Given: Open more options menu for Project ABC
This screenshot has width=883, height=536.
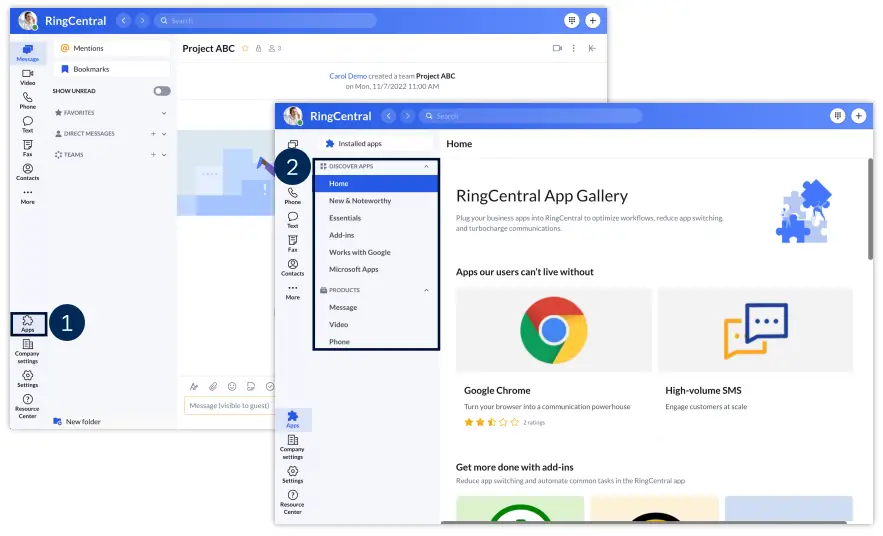Looking at the screenshot, I should [x=574, y=48].
